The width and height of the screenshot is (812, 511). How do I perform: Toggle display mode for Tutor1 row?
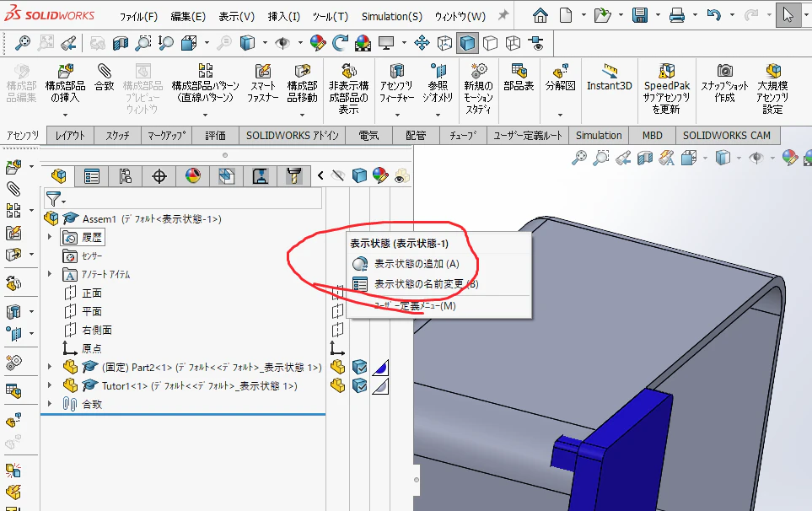click(359, 385)
